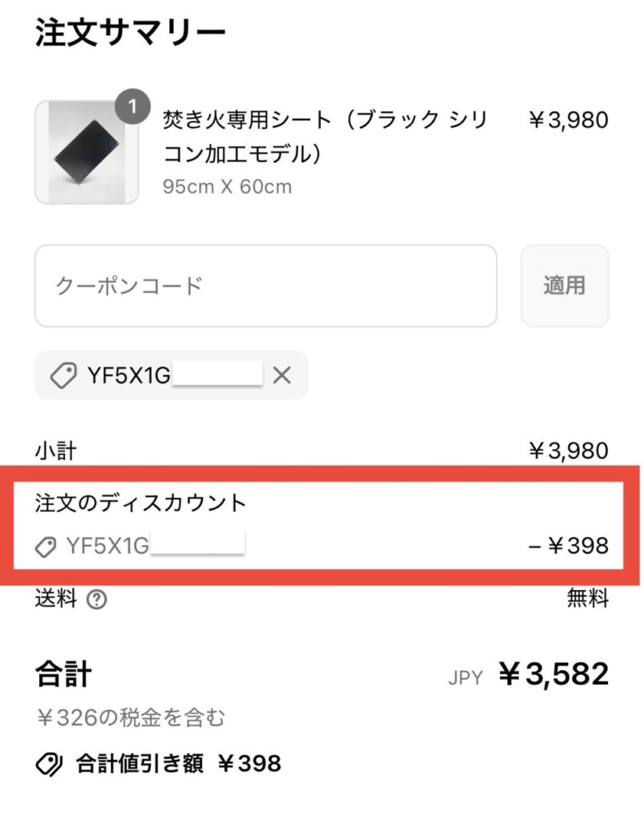Click the quantity badge showing 1
Viewport: 644px width, 821px height.
click(133, 107)
